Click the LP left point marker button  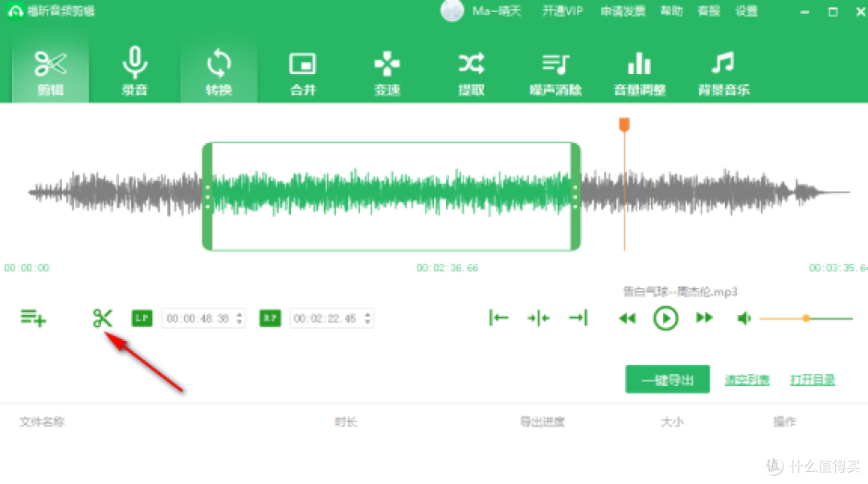tap(141, 318)
